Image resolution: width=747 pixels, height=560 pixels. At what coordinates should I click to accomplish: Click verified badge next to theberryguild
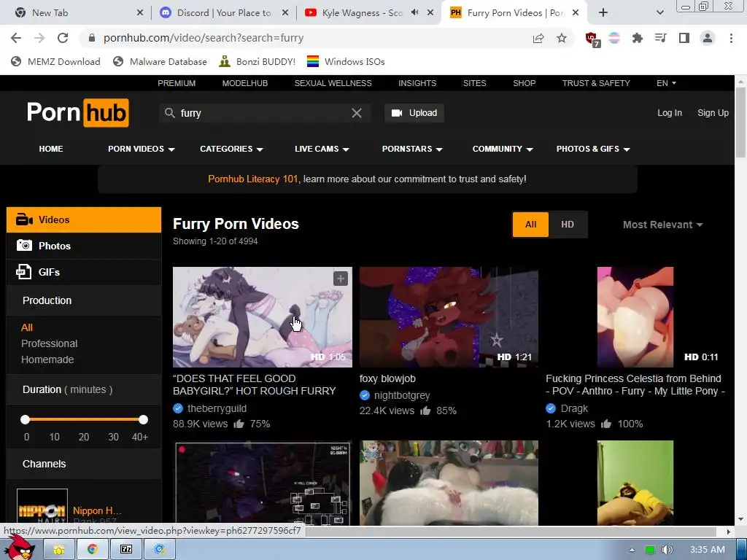pyautogui.click(x=178, y=408)
